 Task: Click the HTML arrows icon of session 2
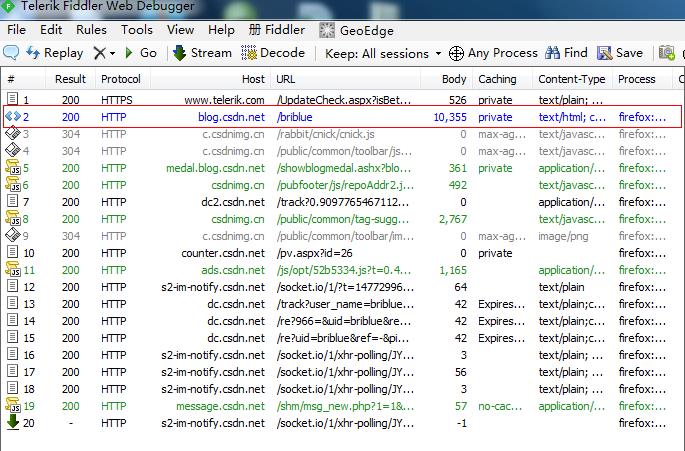13,116
